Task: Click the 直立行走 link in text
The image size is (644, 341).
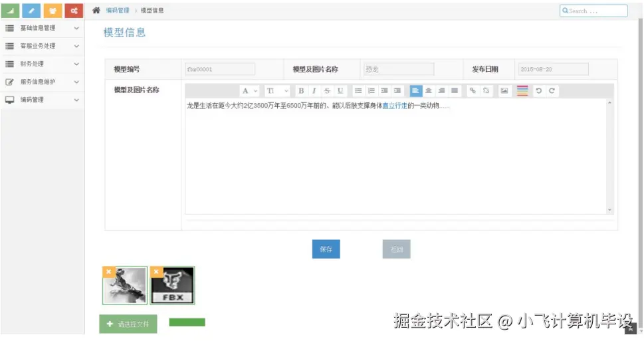Action: point(395,106)
